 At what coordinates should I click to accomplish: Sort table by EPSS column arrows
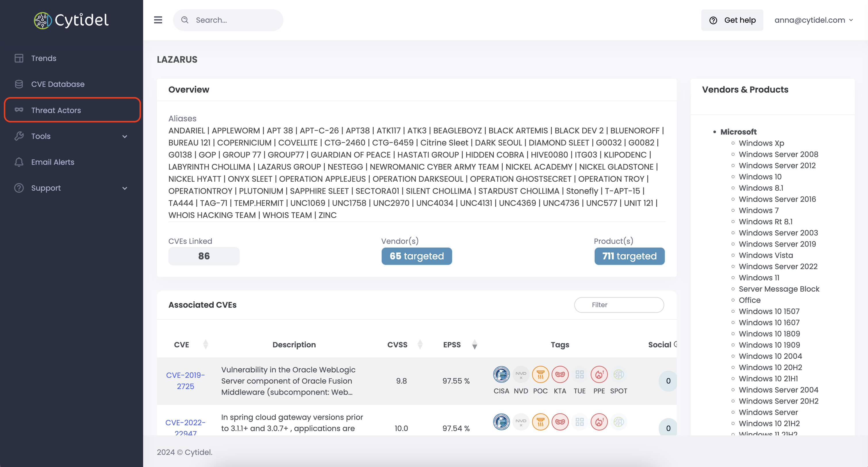click(475, 344)
